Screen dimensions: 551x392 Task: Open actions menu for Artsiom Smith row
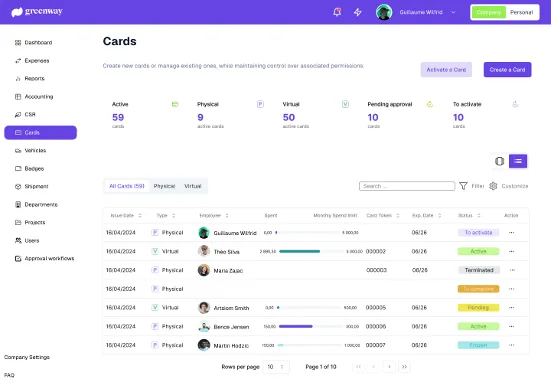click(511, 307)
